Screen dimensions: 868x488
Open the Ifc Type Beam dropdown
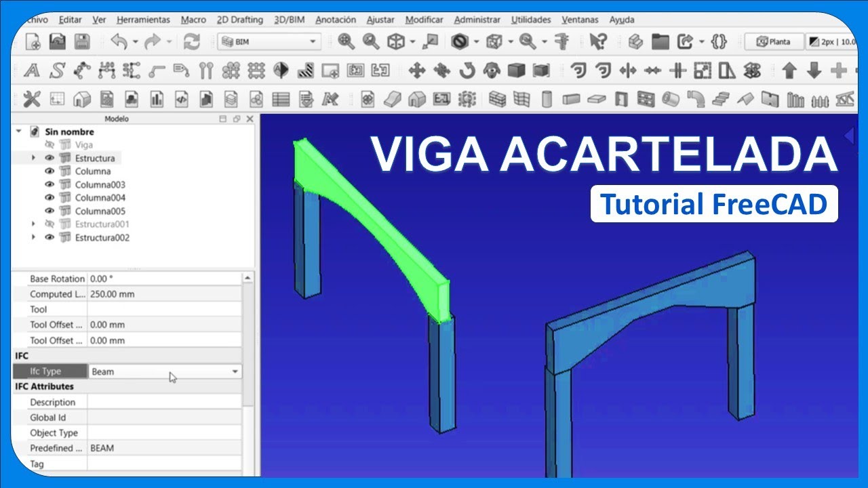point(235,371)
